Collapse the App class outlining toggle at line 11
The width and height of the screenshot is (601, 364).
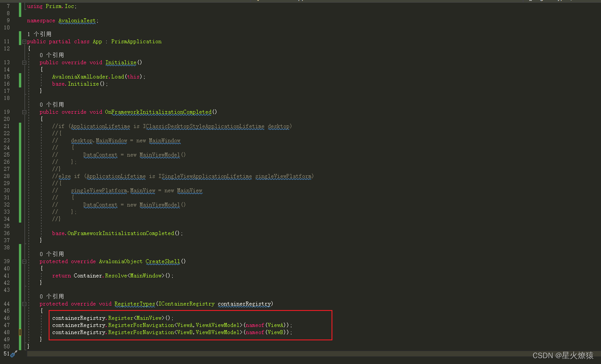tap(24, 41)
